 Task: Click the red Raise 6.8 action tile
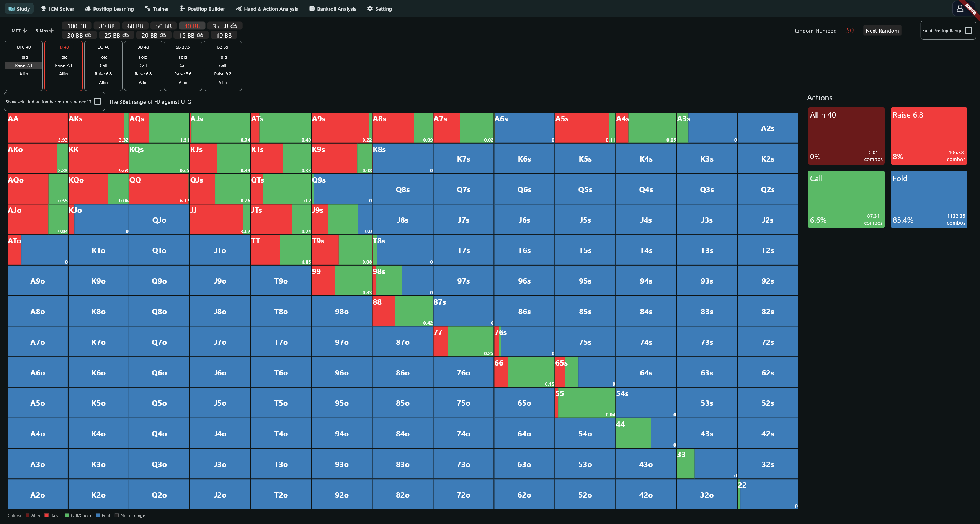pos(929,136)
